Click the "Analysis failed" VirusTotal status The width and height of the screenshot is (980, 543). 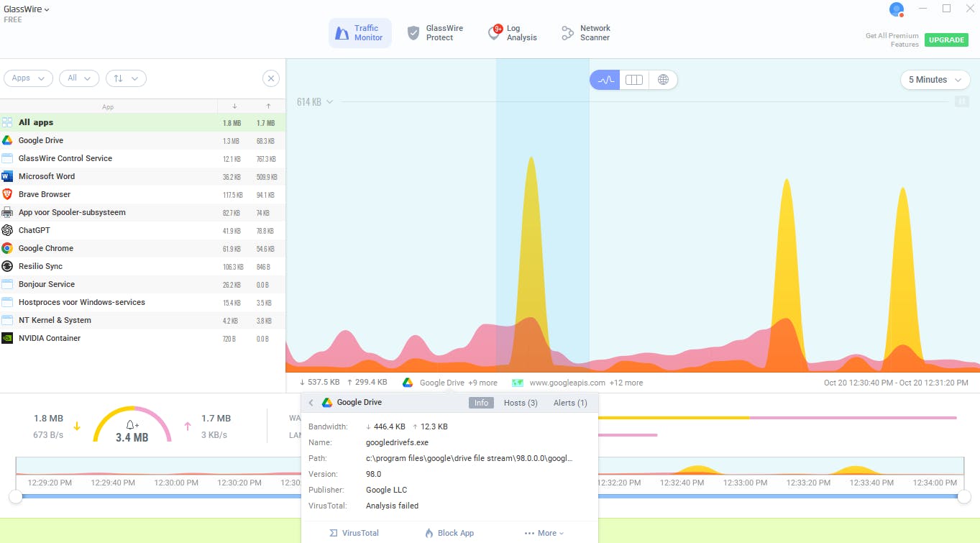(392, 506)
